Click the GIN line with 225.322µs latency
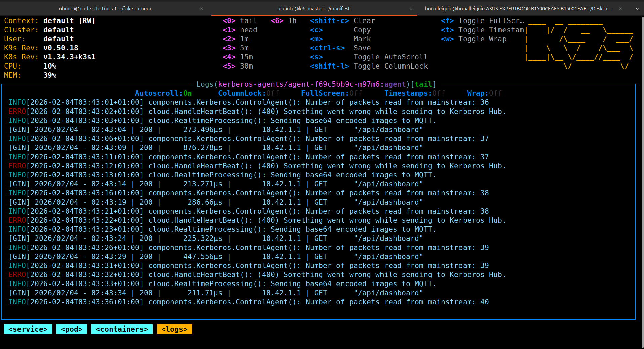 tap(216, 238)
